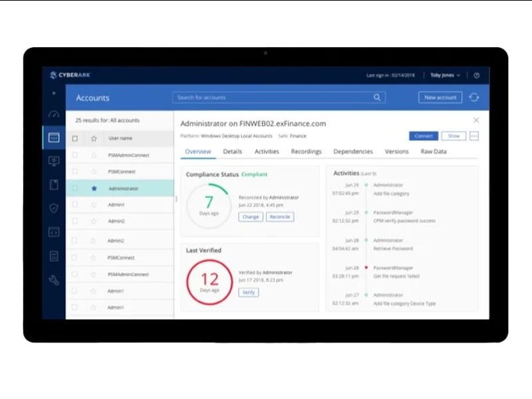Check the Administrator row checkbox

[74, 188]
